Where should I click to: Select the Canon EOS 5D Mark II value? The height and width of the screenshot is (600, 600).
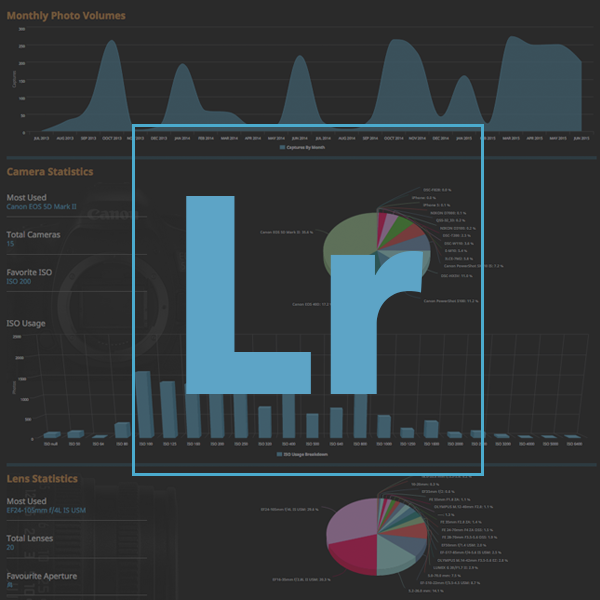click(41, 207)
